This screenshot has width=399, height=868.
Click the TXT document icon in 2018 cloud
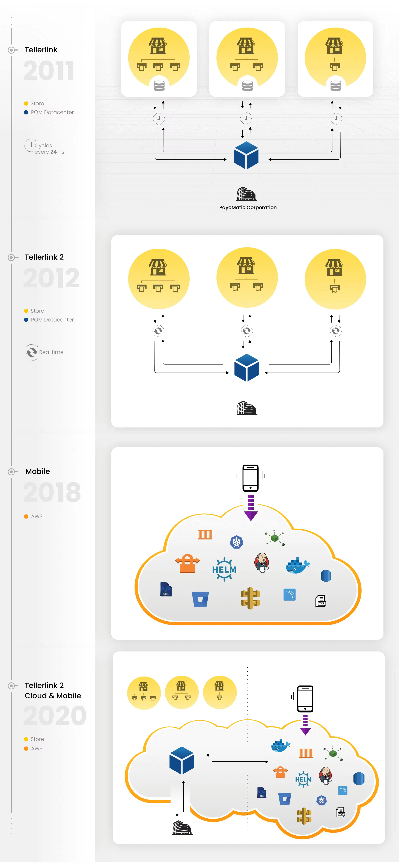point(321,601)
